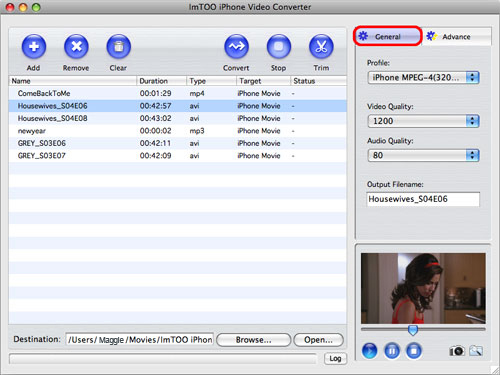Take a snapshot with camera icon

tap(457, 351)
